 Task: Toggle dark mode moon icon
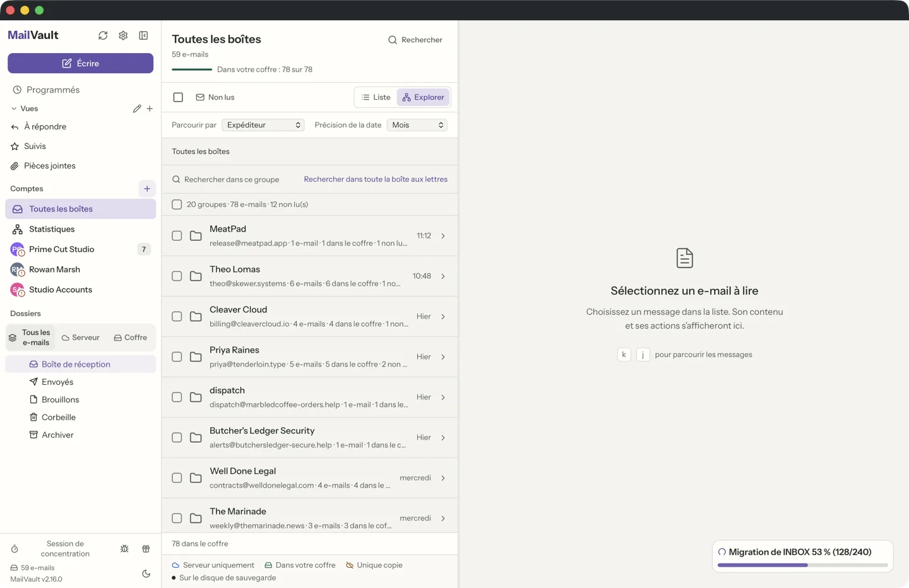tap(146, 573)
